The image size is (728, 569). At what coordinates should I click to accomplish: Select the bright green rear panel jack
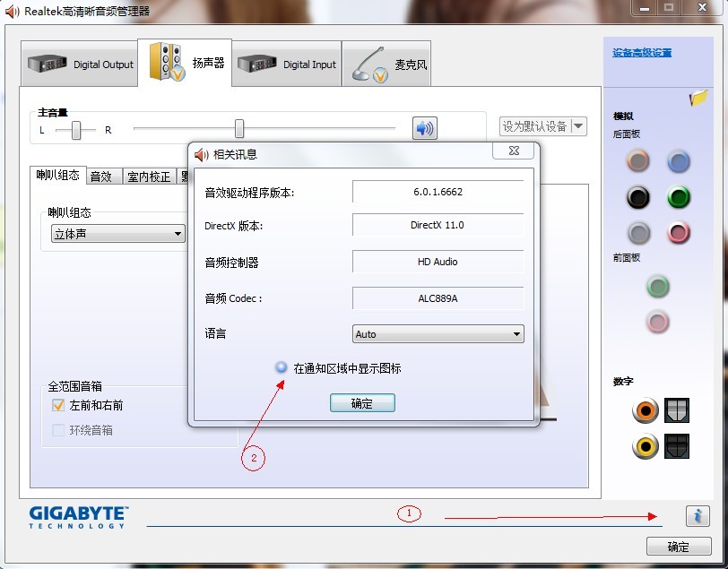[679, 197]
